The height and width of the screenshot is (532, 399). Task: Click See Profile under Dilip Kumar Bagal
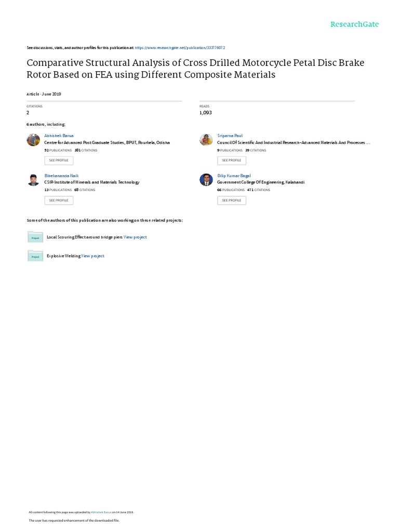(232, 201)
